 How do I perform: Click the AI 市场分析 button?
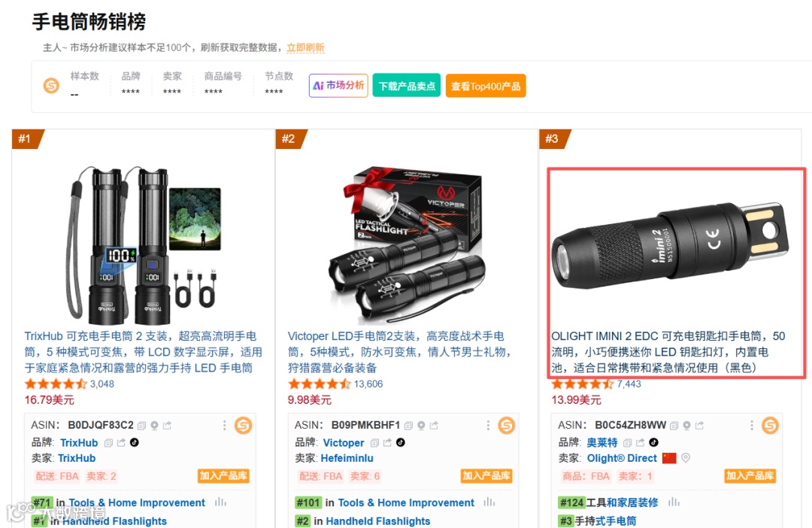tap(338, 86)
